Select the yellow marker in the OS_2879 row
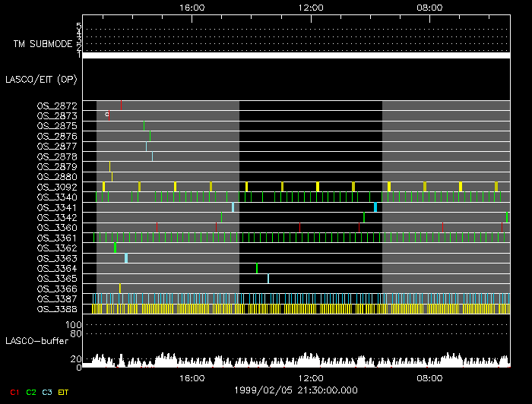This screenshot has height=404, width=532. point(109,166)
